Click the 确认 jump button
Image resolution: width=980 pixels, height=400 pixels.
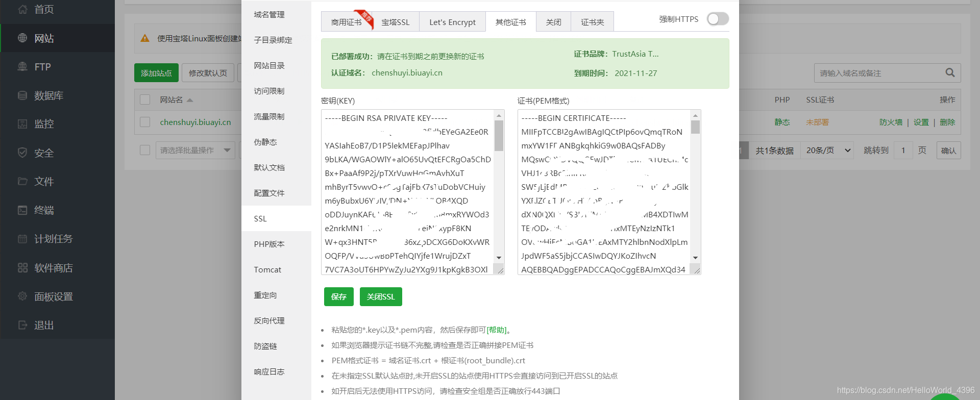pyautogui.click(x=948, y=150)
